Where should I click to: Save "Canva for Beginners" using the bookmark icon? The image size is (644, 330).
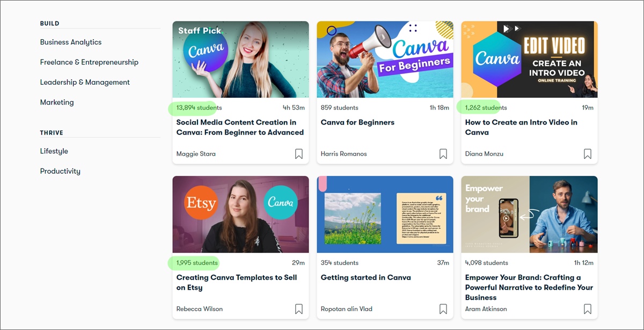coord(443,153)
